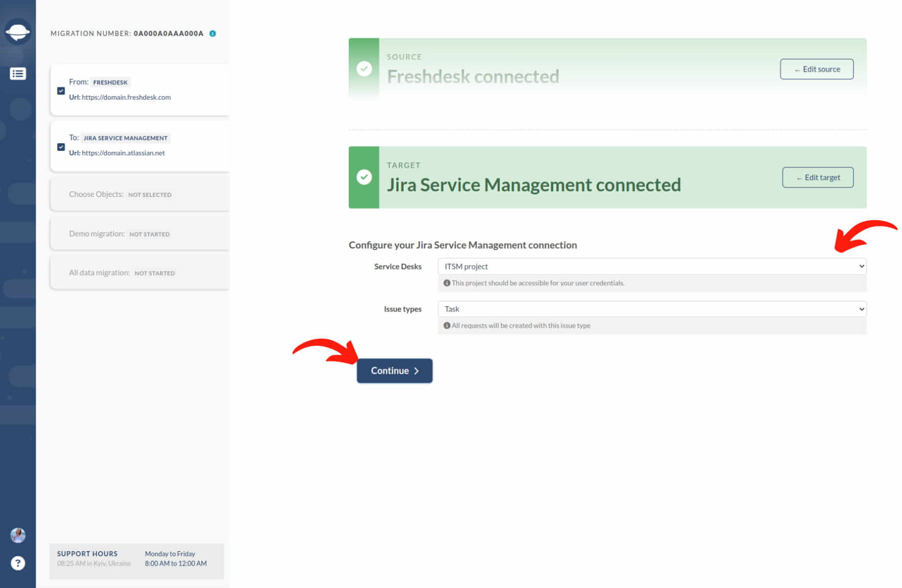This screenshot has width=902, height=588.
Task: Click the FRESHDESK badge in From card
Action: [x=110, y=82]
